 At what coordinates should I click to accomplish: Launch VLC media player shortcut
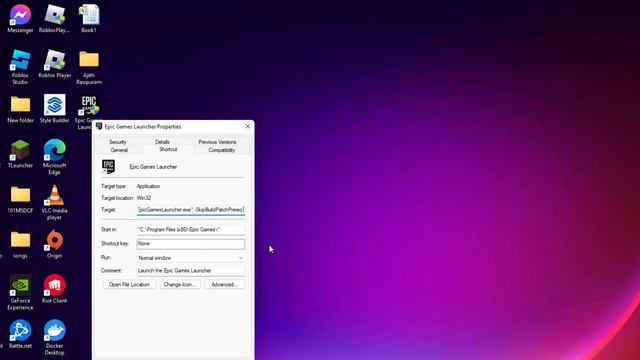coord(54,202)
